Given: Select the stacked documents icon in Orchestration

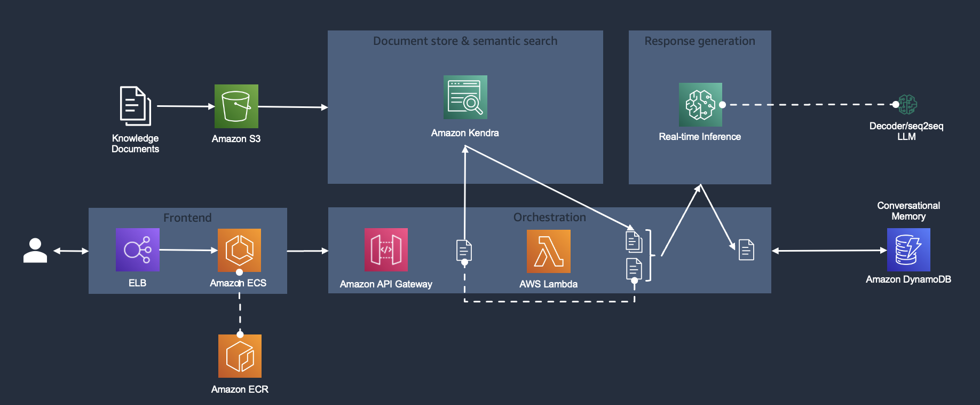Looking at the screenshot, I should click(634, 255).
